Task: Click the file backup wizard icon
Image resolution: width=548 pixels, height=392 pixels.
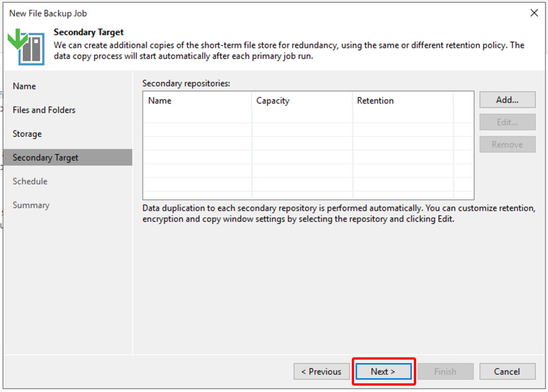Action: point(26,47)
